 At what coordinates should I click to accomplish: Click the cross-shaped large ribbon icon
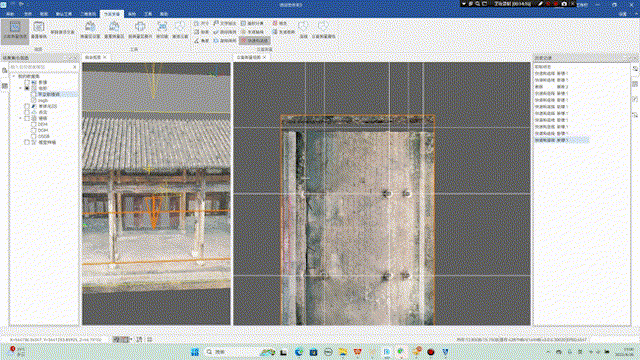click(140, 30)
